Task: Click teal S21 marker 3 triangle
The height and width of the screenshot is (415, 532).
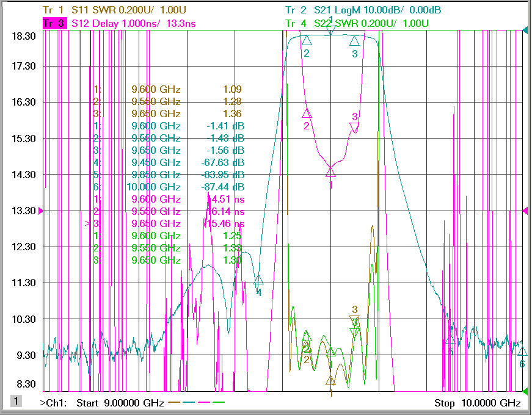Action: coord(354,41)
